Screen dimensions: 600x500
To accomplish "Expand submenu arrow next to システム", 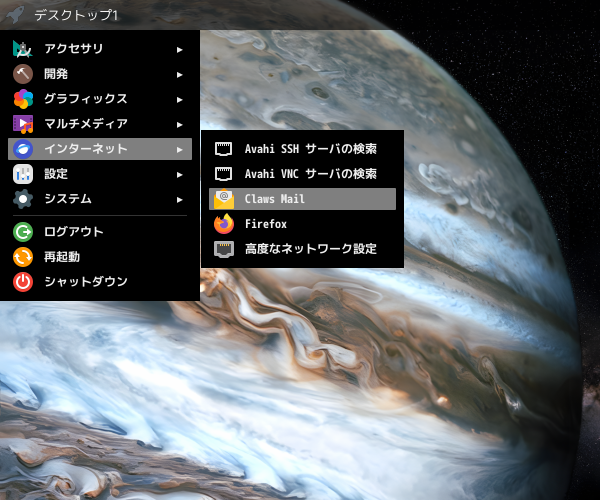I will click(179, 200).
